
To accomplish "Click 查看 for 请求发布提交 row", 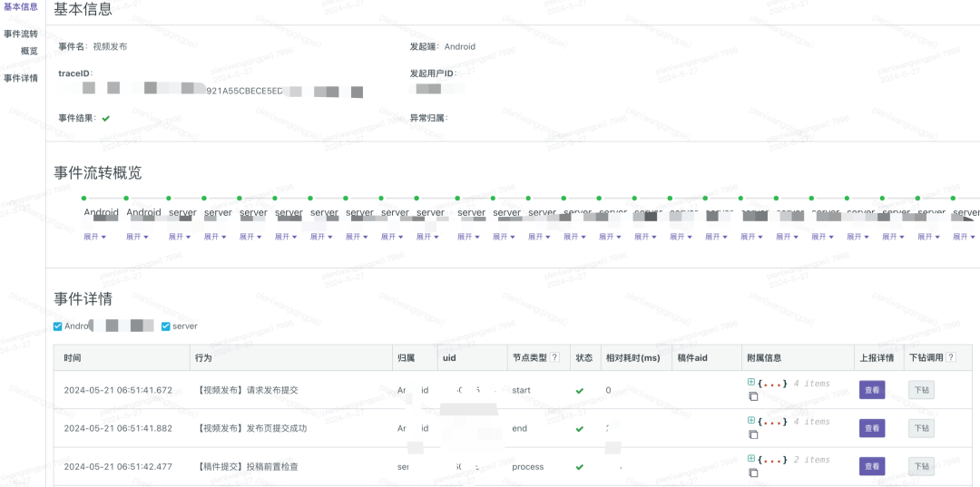I will pos(872,391).
